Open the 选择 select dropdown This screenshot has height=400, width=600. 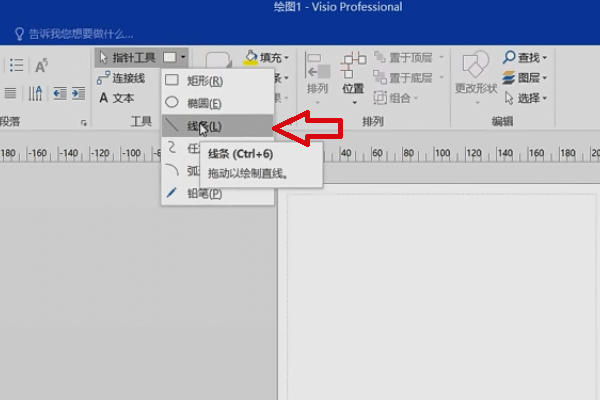525,98
